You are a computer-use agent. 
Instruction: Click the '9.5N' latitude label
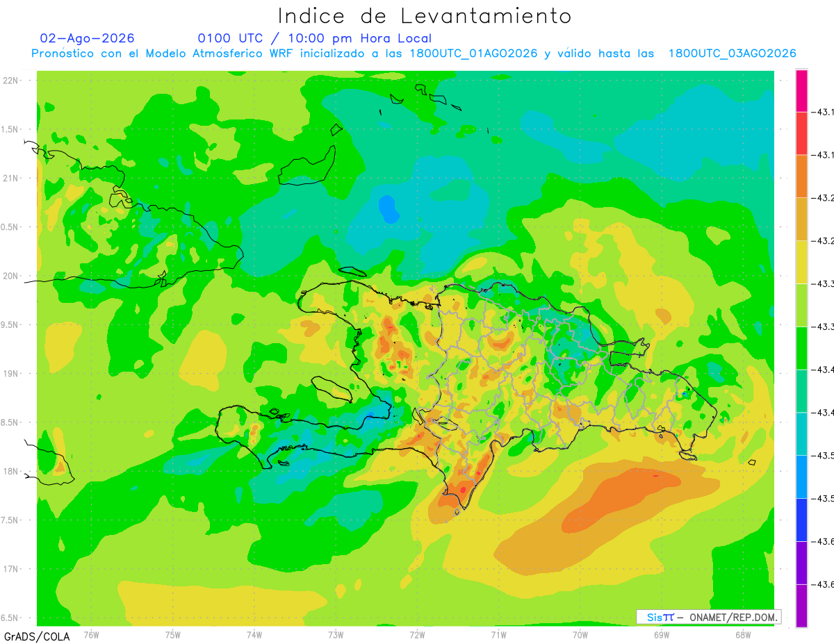pyautogui.click(x=9, y=324)
